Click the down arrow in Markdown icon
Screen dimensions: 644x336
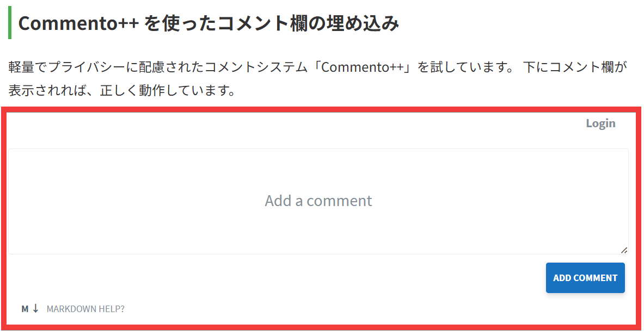pyautogui.click(x=36, y=309)
